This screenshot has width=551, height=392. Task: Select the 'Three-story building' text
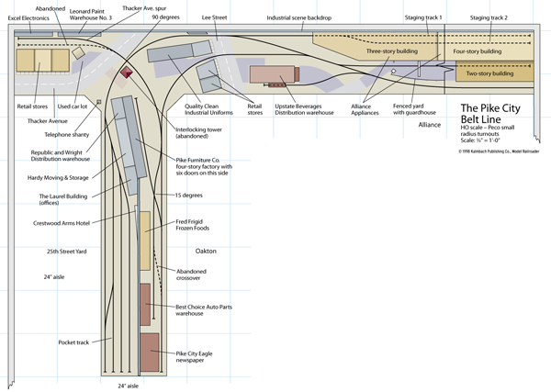tap(392, 51)
